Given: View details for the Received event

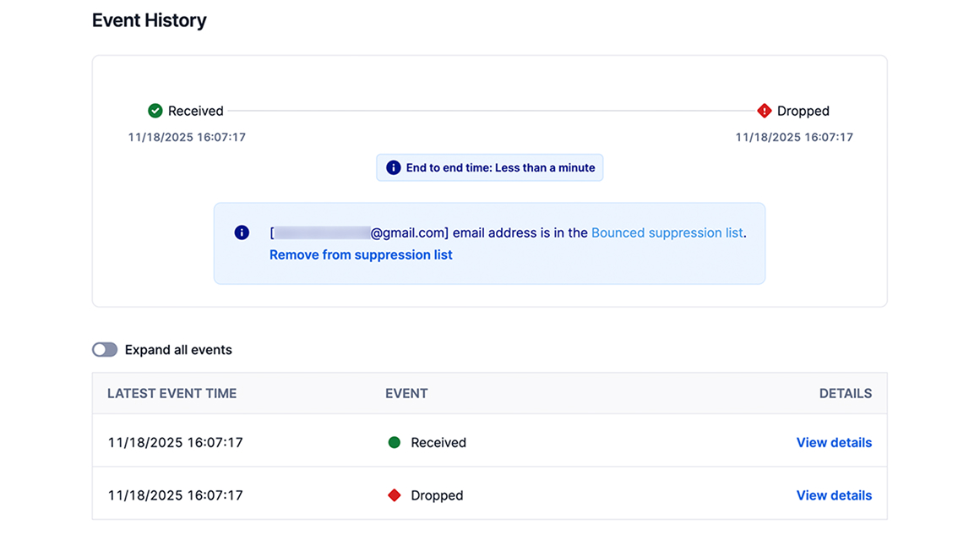Looking at the screenshot, I should coord(834,442).
